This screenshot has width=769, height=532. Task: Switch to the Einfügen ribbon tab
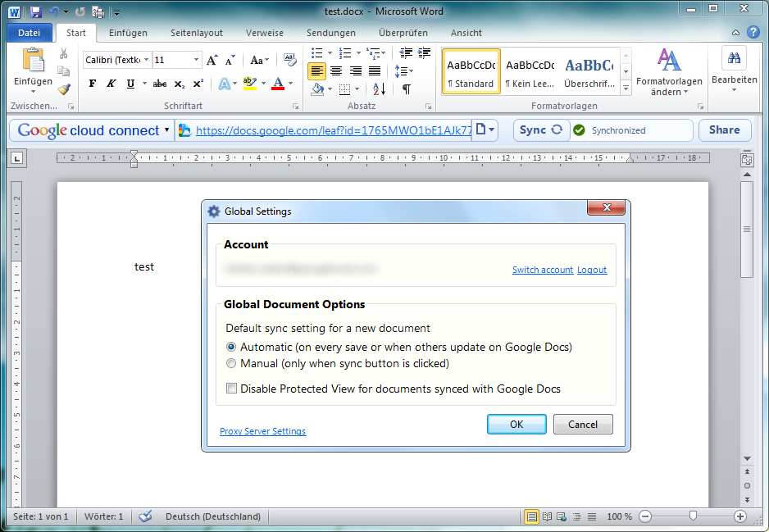pyautogui.click(x=128, y=33)
